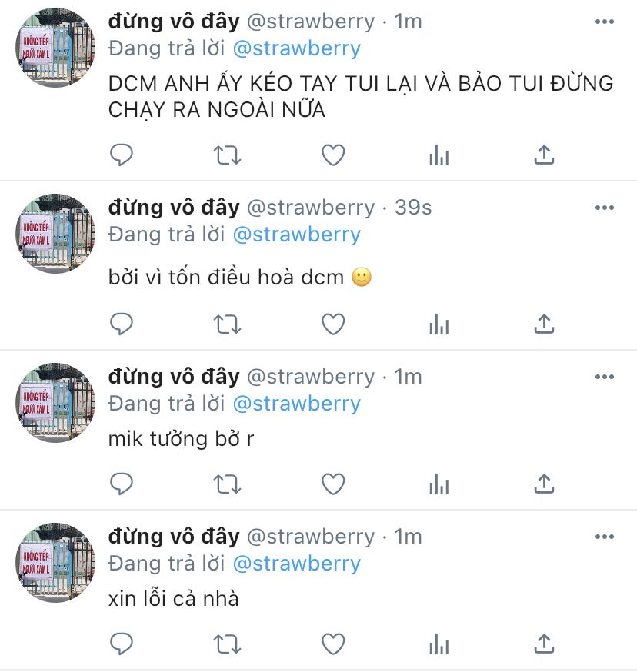The image size is (637, 672).
Task: Like the 'mik tưởng bở r' tweet
Action: click(333, 484)
